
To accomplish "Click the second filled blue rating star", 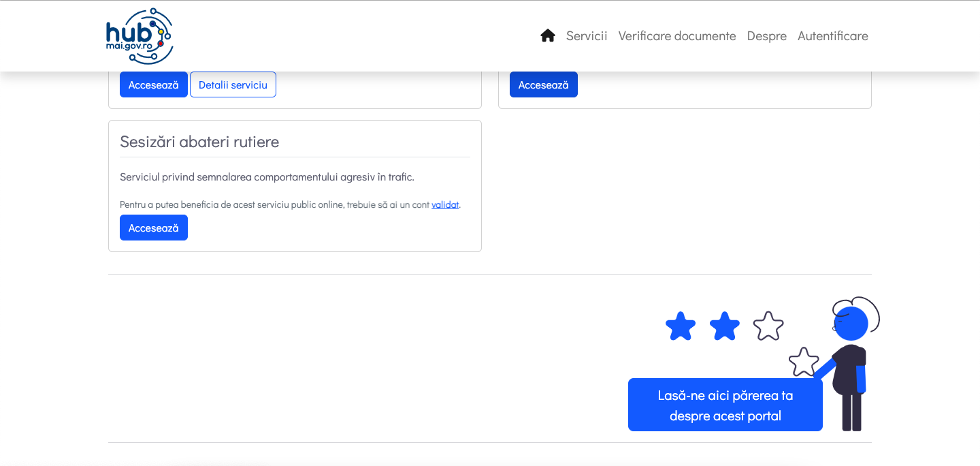I will coord(724,326).
